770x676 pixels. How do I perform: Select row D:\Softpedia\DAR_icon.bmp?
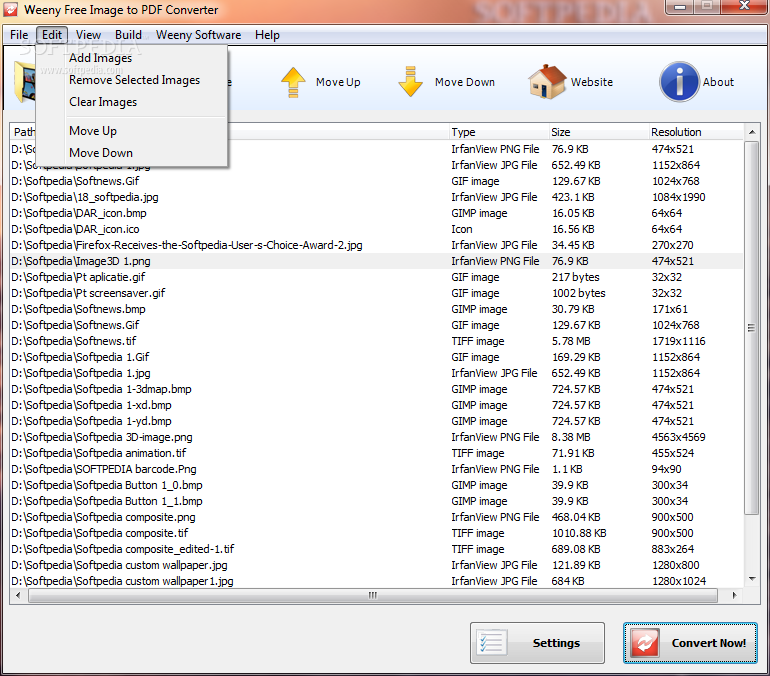tap(377, 213)
